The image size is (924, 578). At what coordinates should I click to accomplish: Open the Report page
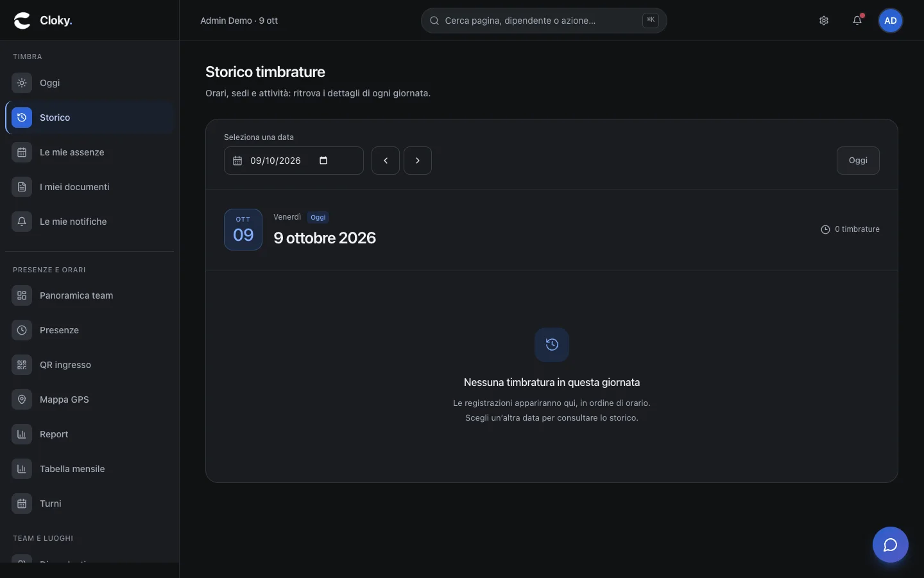click(90, 434)
